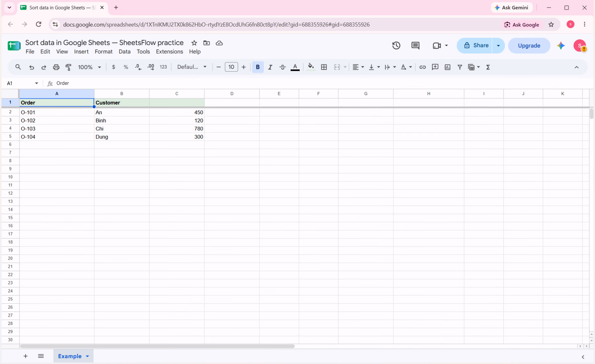Click the Share button
This screenshot has height=364, width=595.
point(475,46)
